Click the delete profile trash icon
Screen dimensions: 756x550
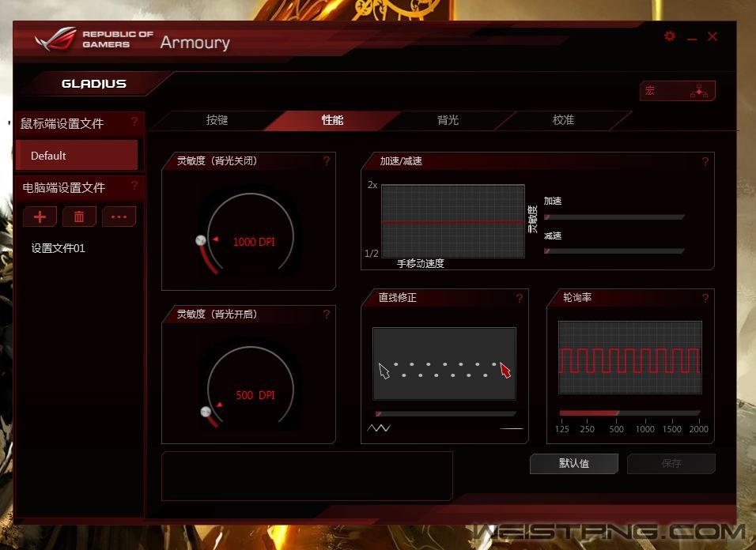(x=79, y=217)
